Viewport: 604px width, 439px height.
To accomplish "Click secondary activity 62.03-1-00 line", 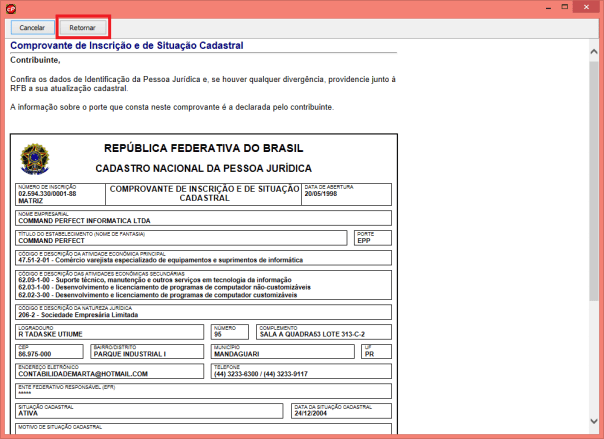I will tap(164, 287).
